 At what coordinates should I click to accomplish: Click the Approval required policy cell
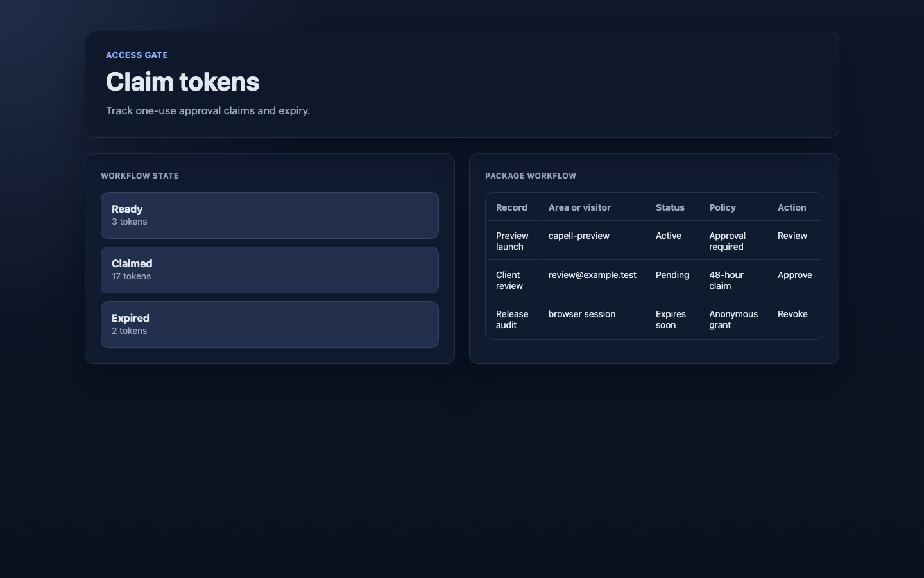734,241
